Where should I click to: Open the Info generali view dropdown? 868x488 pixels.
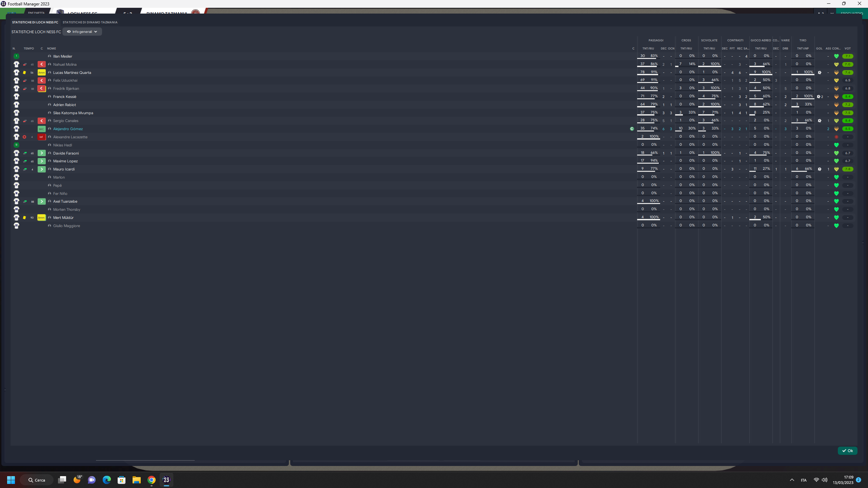click(82, 32)
